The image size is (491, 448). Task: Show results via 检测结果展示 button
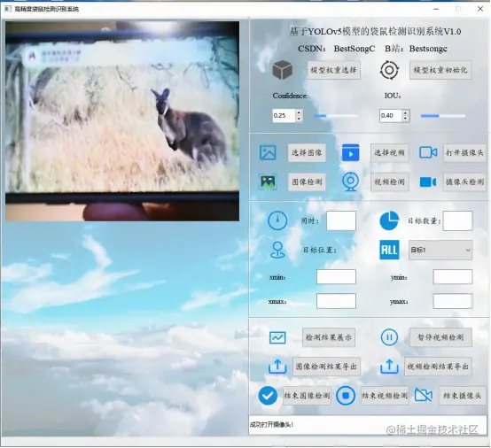tap(329, 337)
